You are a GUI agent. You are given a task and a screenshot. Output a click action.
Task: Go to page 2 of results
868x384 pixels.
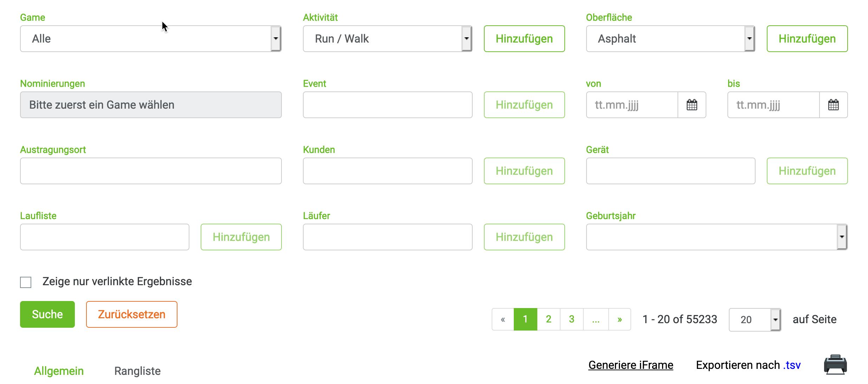pos(548,319)
